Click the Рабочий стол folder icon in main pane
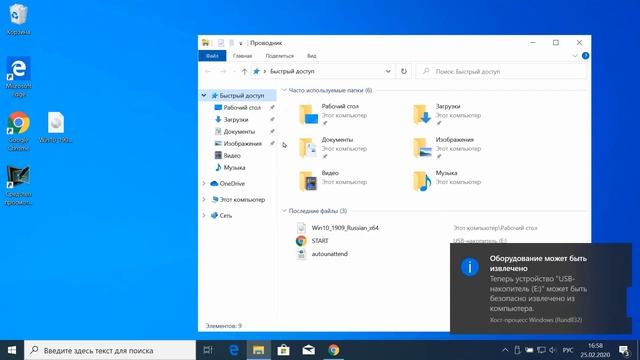This screenshot has height=360, width=640. (308, 114)
